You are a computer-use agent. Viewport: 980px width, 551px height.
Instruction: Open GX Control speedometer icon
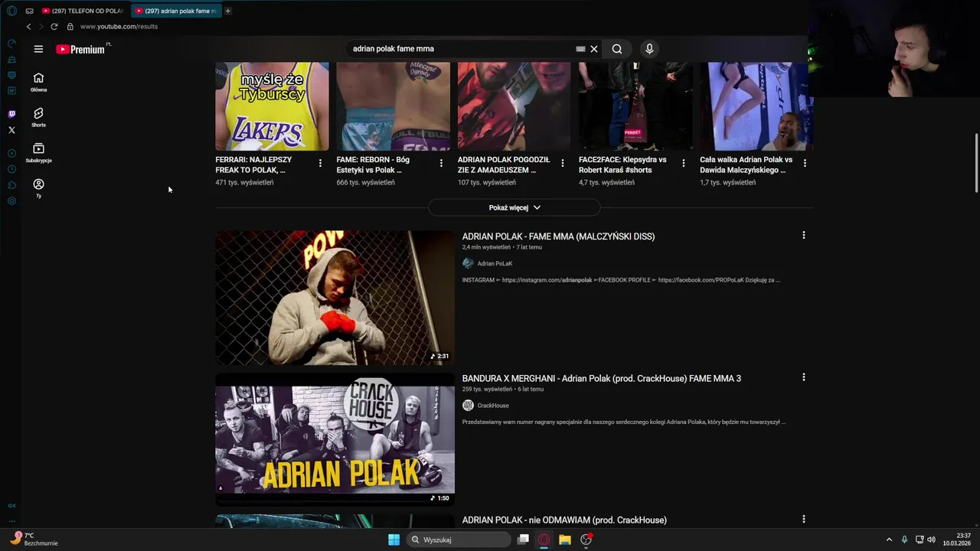[11, 43]
